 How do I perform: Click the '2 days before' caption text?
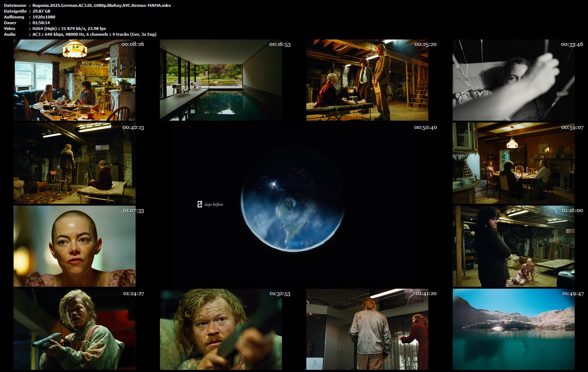coord(210,204)
